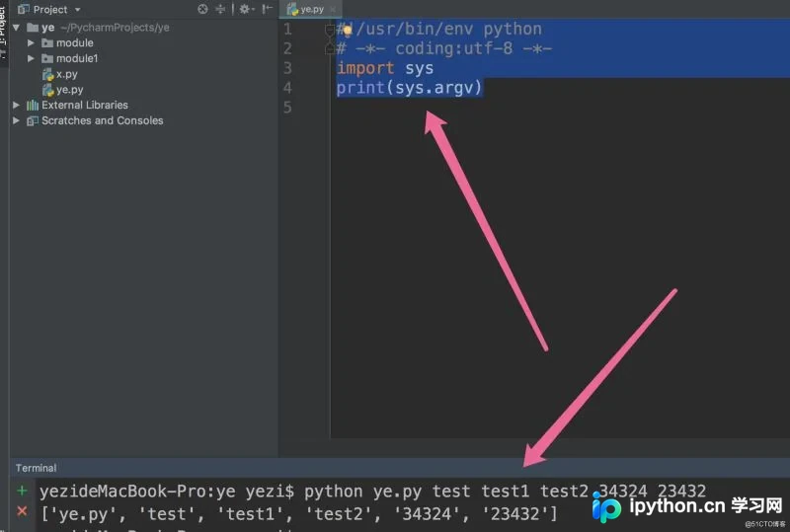790x532 pixels.
Task: Click the intention lightbulb icon on line 1
Action: click(348, 33)
